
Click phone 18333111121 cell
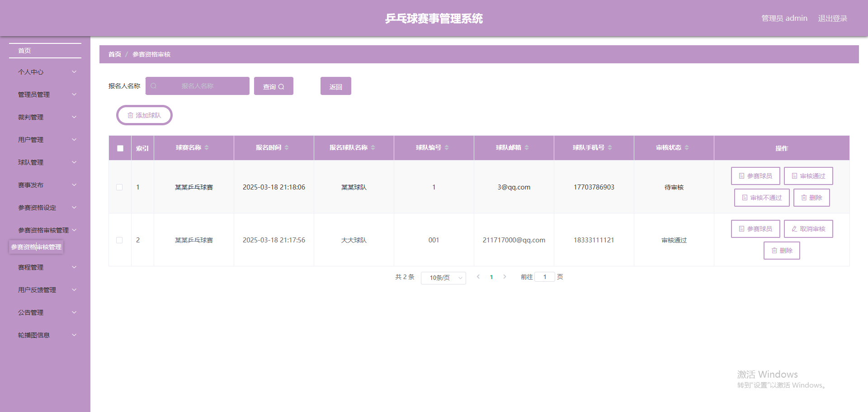(x=594, y=240)
